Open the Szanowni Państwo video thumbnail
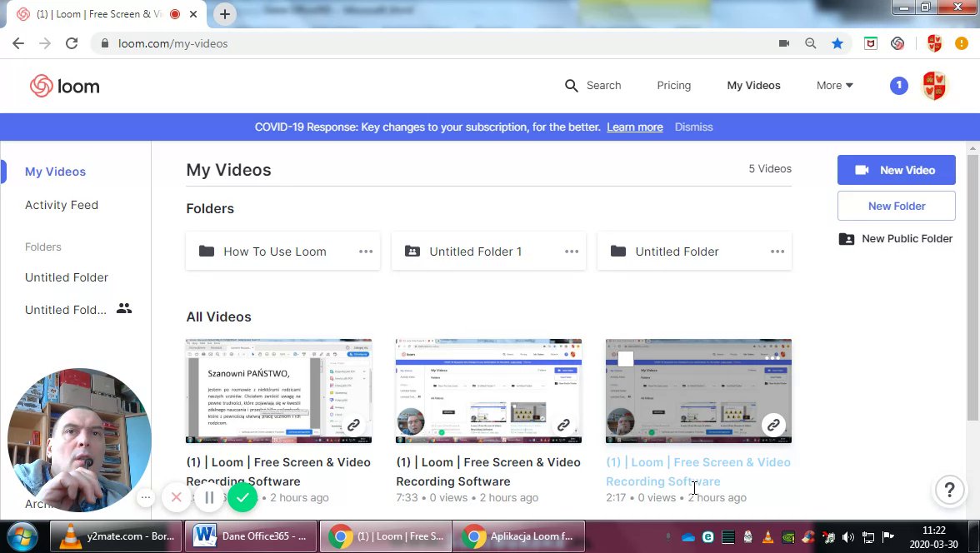The height and width of the screenshot is (553, 980). [x=278, y=391]
